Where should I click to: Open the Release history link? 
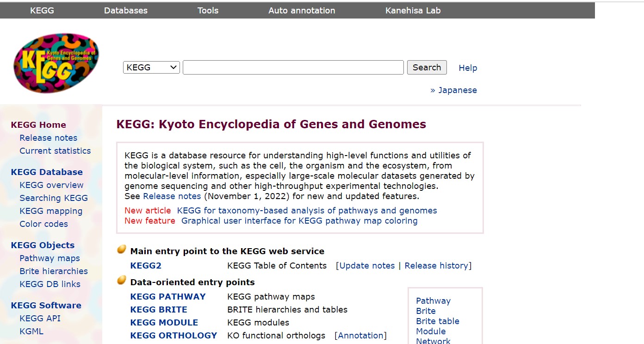click(x=436, y=266)
